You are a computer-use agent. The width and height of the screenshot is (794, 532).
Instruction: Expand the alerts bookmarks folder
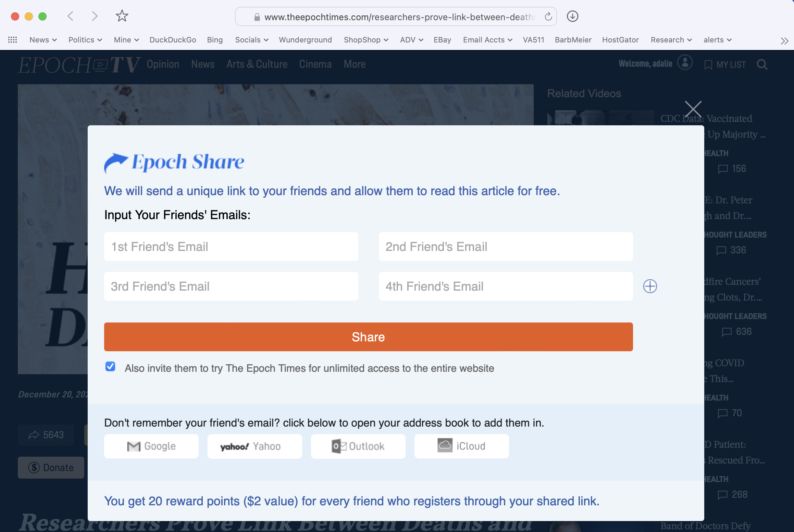click(718, 40)
